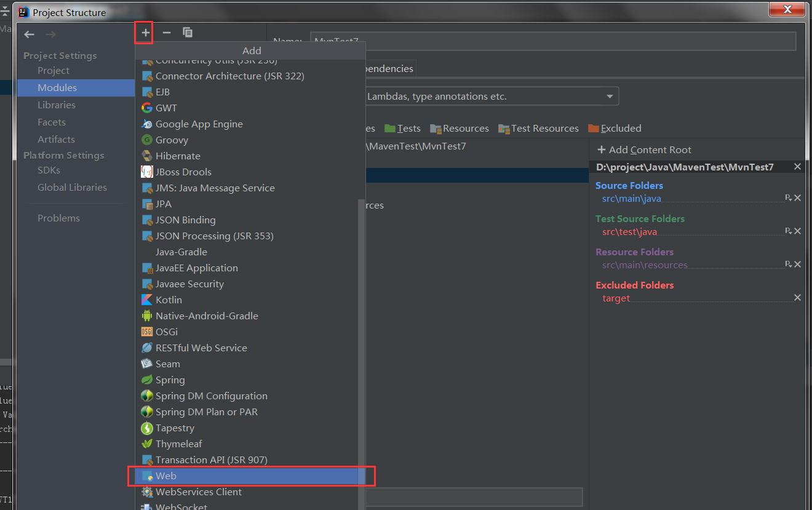The height and width of the screenshot is (510, 812).
Task: Click the Spring DM Configuration icon
Action: [147, 396]
